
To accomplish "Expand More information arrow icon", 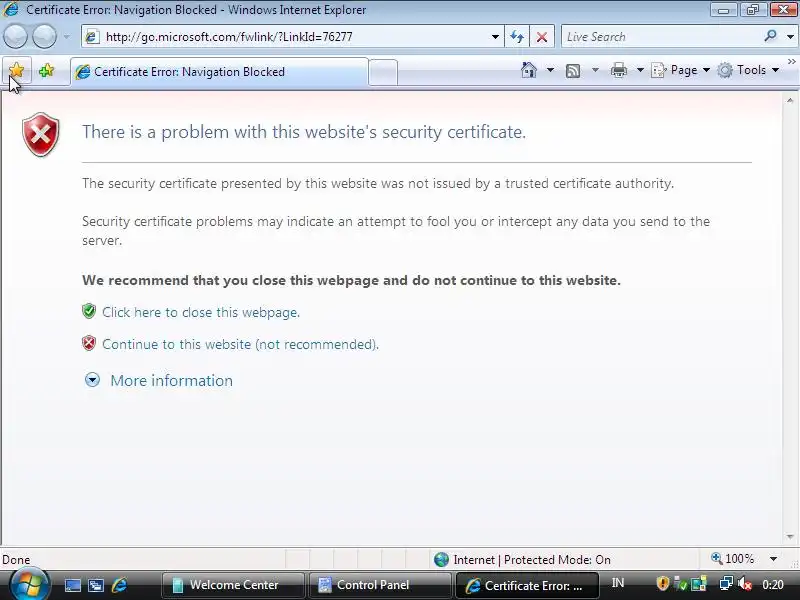I will [92, 380].
